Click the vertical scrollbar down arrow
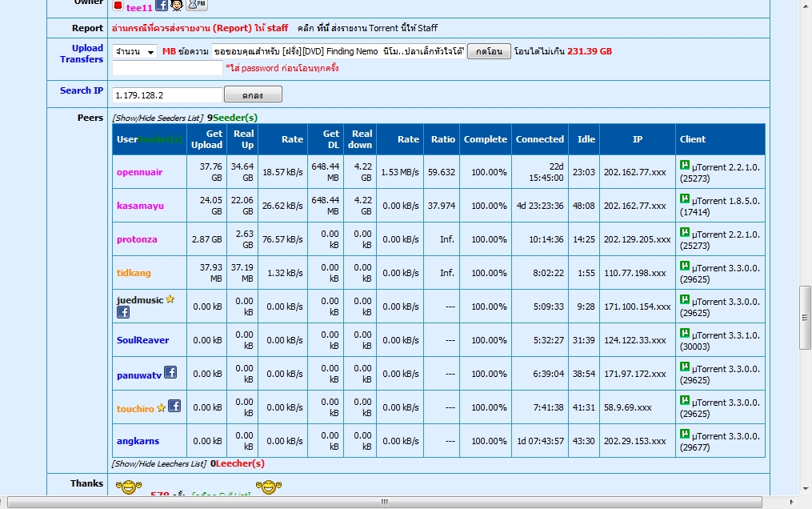 tap(805, 488)
